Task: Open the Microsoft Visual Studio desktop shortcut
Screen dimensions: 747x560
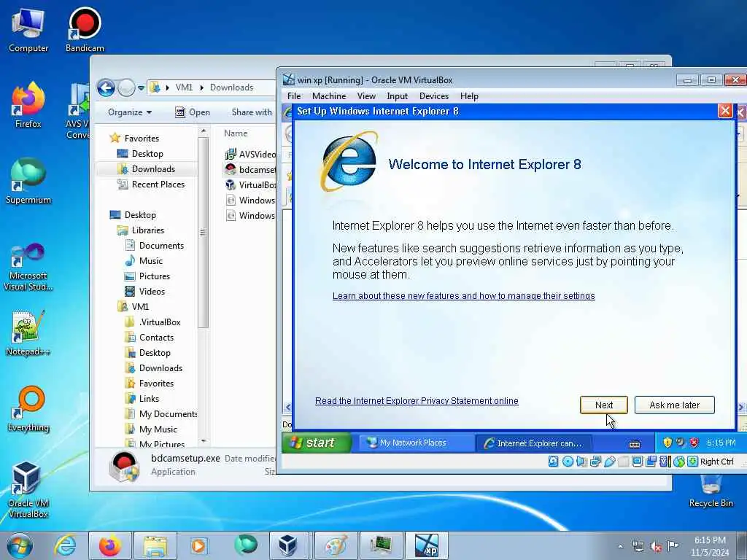Action: point(28,267)
